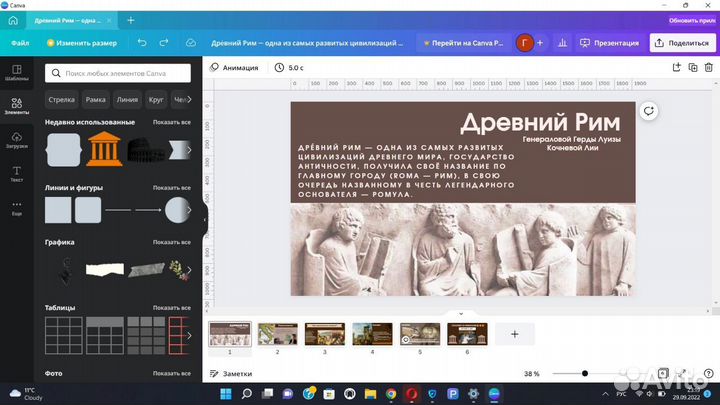Show all Графика items

(172, 242)
